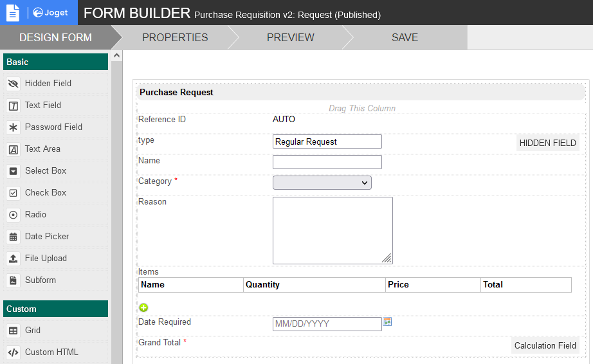The height and width of the screenshot is (364, 593).
Task: Open the Preview step tab
Action: 291,37
